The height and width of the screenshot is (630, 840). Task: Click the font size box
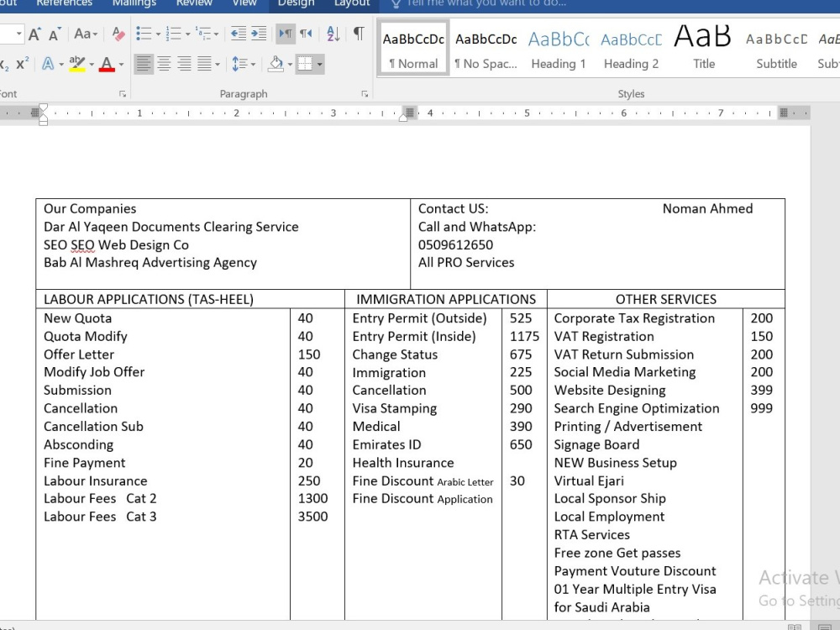11,34
